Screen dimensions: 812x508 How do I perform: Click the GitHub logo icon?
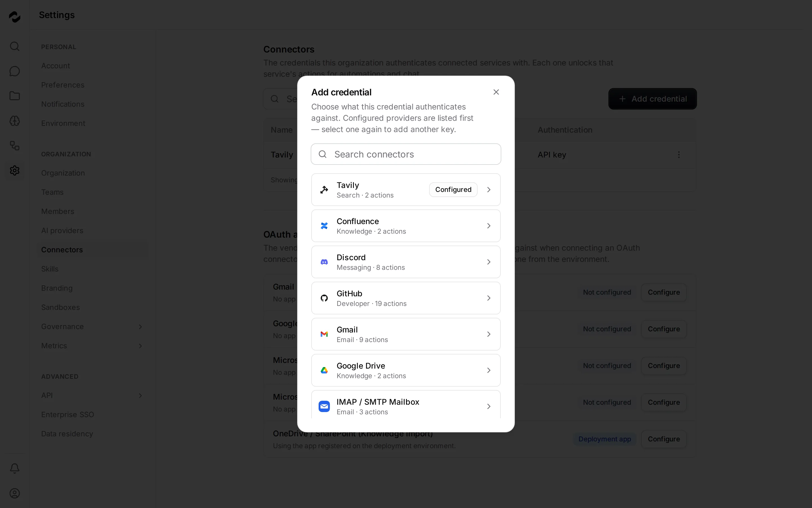(324, 298)
